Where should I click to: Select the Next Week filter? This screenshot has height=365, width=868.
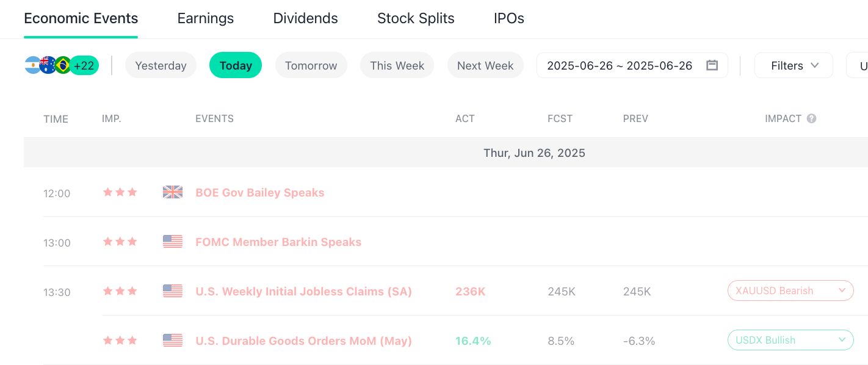485,65
